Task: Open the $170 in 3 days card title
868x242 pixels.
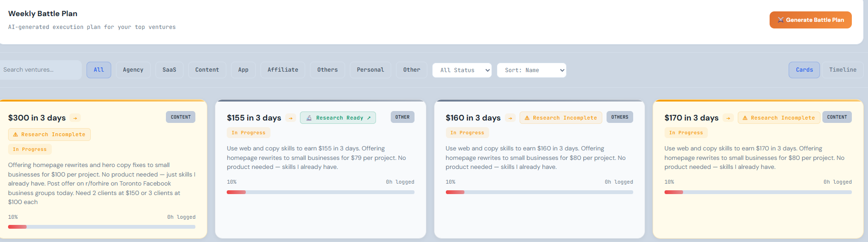Action: pos(692,118)
